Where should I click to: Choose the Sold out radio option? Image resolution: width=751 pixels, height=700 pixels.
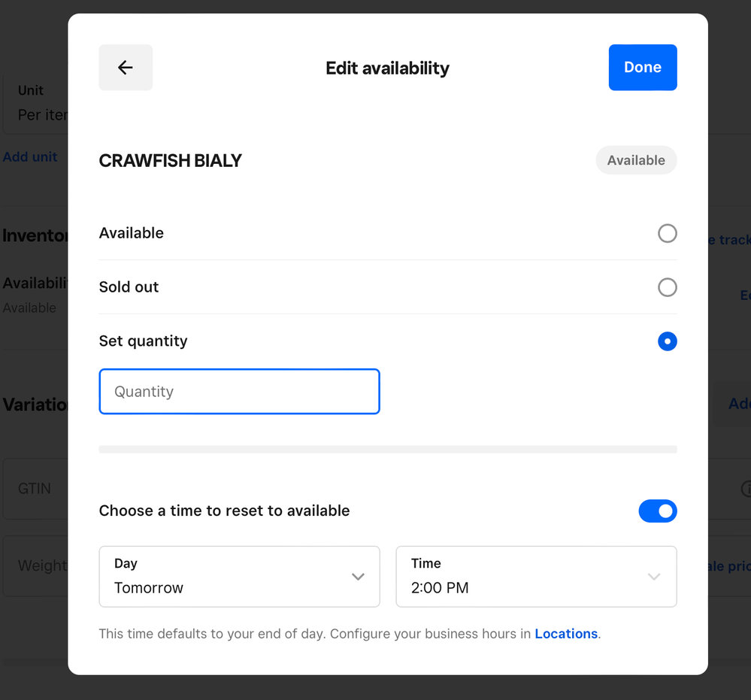[x=667, y=287]
